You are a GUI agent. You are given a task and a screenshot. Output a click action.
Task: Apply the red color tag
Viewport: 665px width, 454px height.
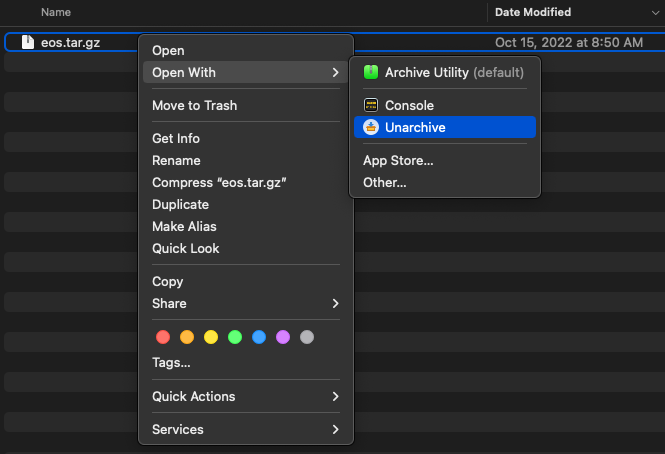(163, 337)
